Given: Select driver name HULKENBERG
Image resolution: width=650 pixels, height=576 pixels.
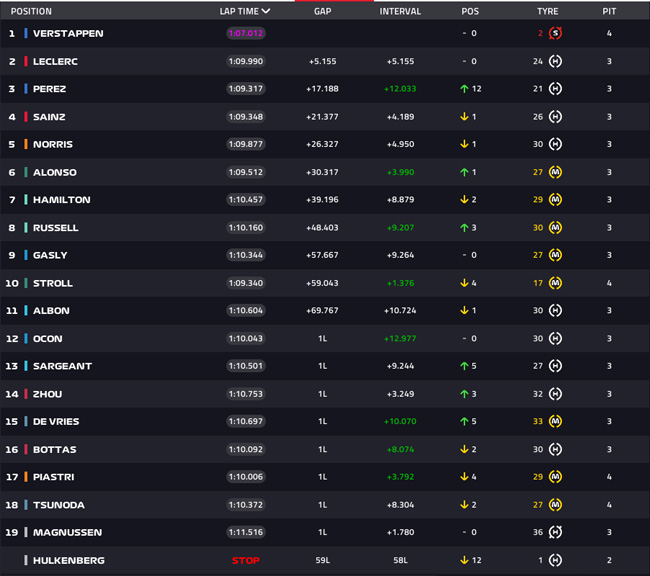Looking at the screenshot, I should click(x=69, y=560).
